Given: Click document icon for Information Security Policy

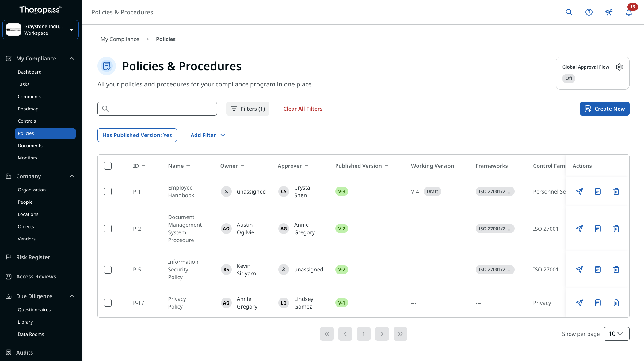Looking at the screenshot, I should 598,270.
